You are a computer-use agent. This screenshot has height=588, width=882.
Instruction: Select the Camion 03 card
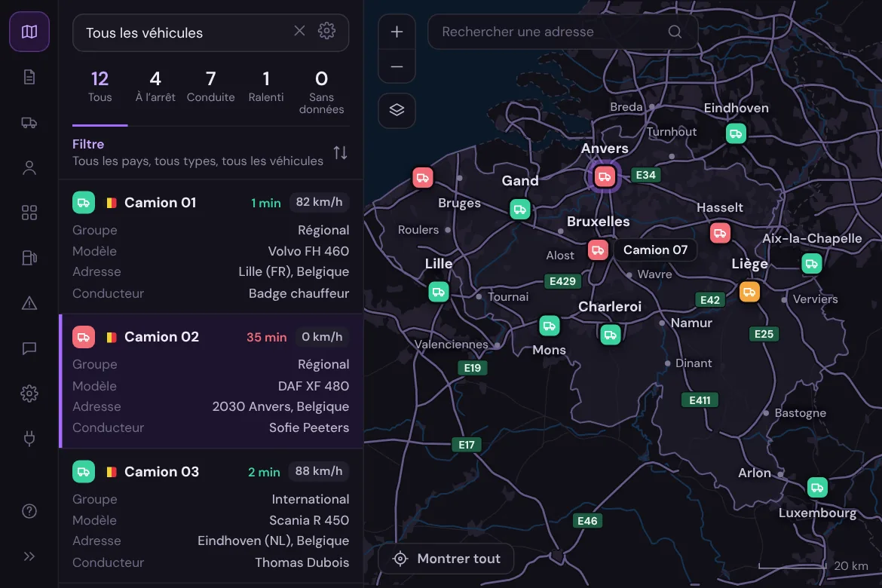pyautogui.click(x=211, y=516)
